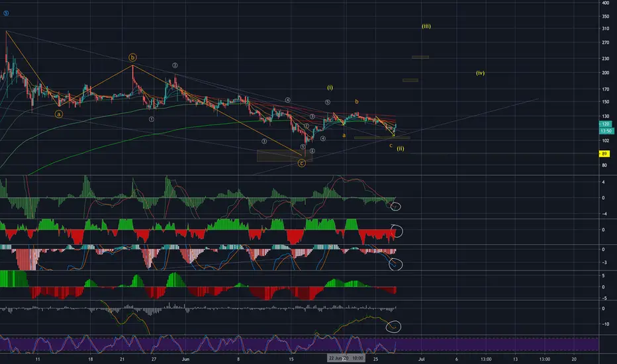Click the 200 price axis value
The width and height of the screenshot is (617, 364).
click(605, 73)
